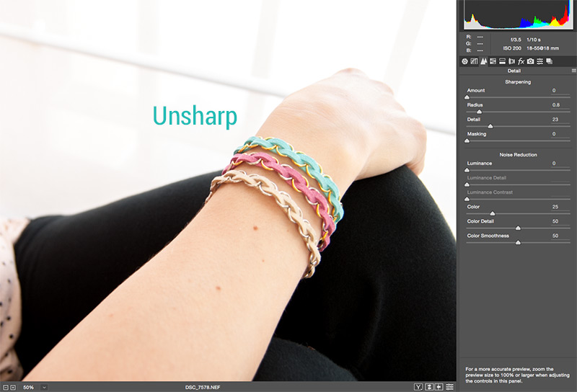577x392 pixels.
Task: Open the Tone Curve panel icon
Action: 474,61
